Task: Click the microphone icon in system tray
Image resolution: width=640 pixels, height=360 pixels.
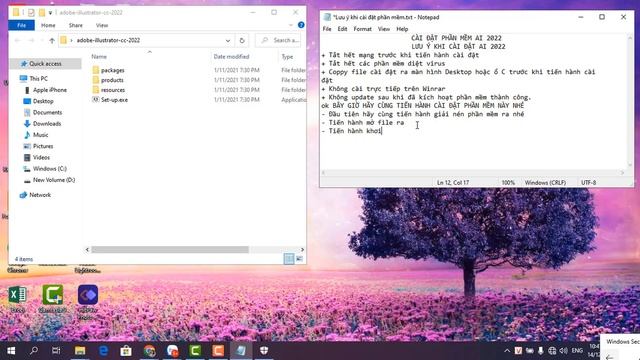Action: [541, 351]
